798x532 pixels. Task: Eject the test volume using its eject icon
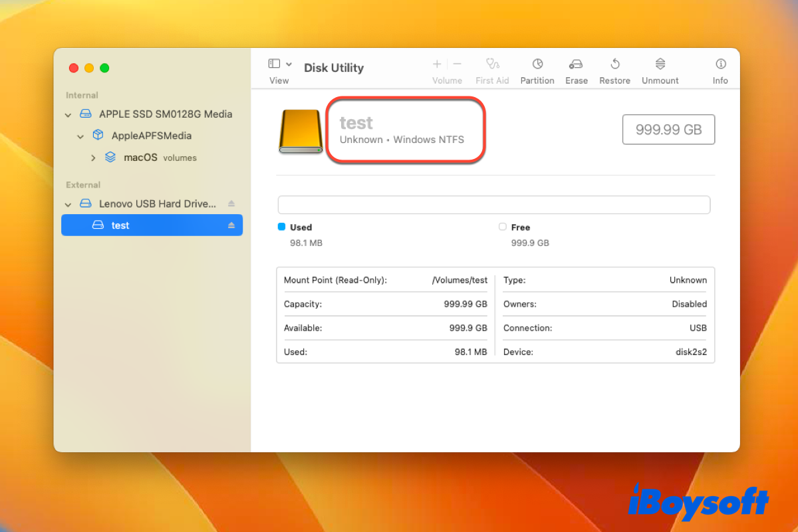pyautogui.click(x=232, y=225)
